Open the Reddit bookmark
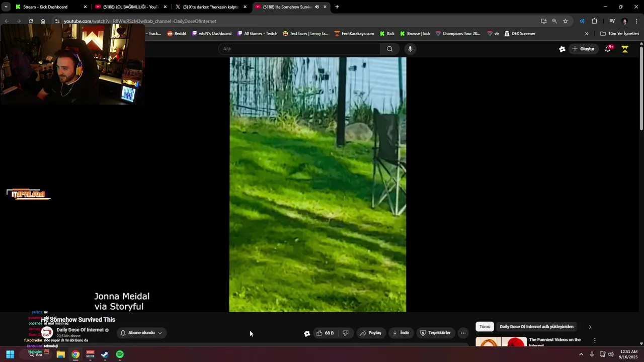 click(x=177, y=34)
